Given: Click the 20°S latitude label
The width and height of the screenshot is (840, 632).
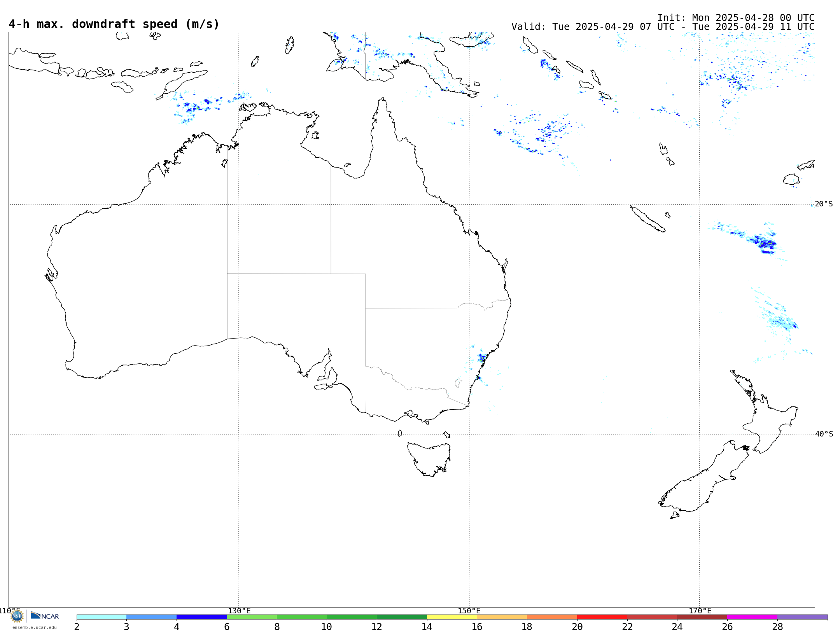Looking at the screenshot, I should 824,204.
